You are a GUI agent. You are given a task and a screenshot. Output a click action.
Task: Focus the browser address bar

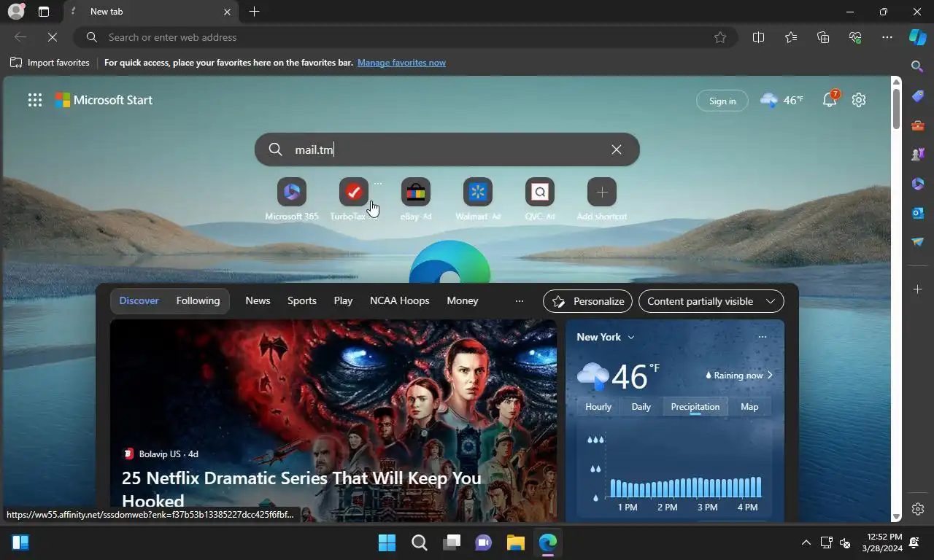[405, 37]
